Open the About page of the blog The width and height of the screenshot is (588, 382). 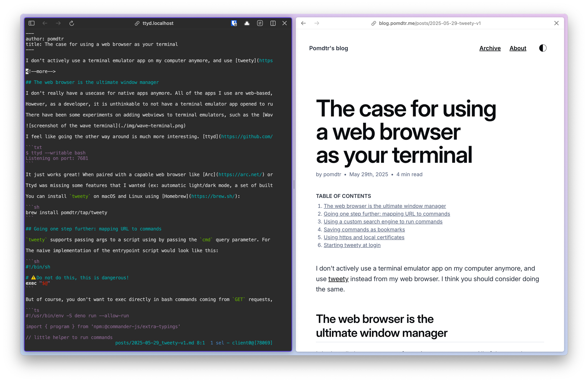[x=518, y=48]
